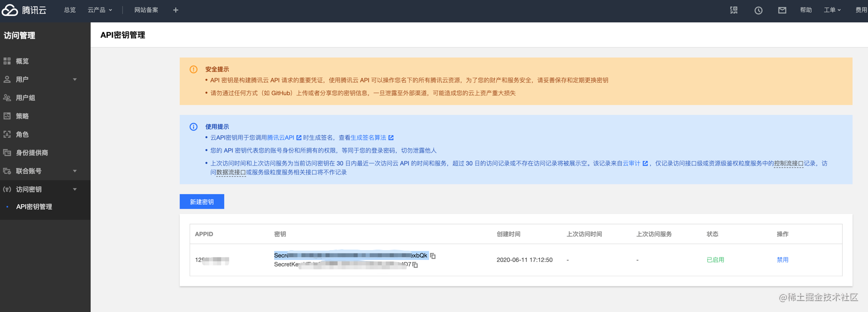
Task: Click the clock history icon
Action: [x=758, y=10]
